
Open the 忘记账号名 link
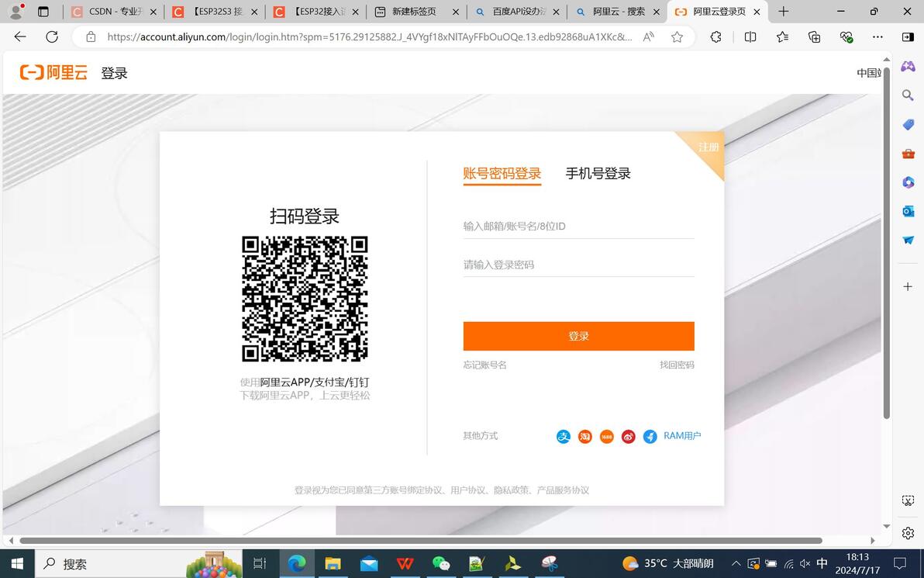pyautogui.click(x=485, y=365)
